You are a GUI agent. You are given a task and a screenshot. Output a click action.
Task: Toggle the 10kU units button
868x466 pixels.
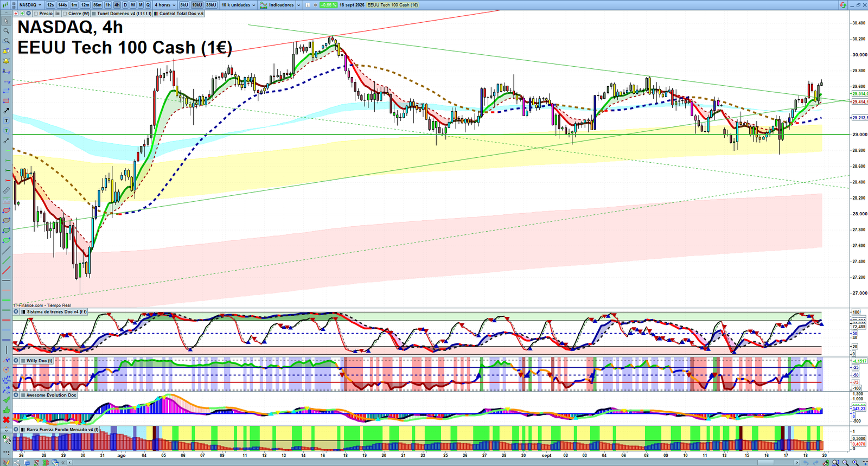197,5
